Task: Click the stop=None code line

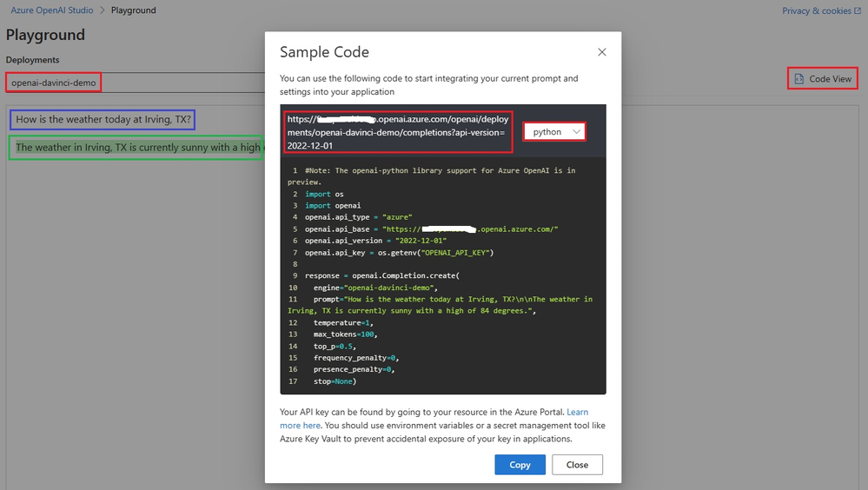Action: pos(335,381)
